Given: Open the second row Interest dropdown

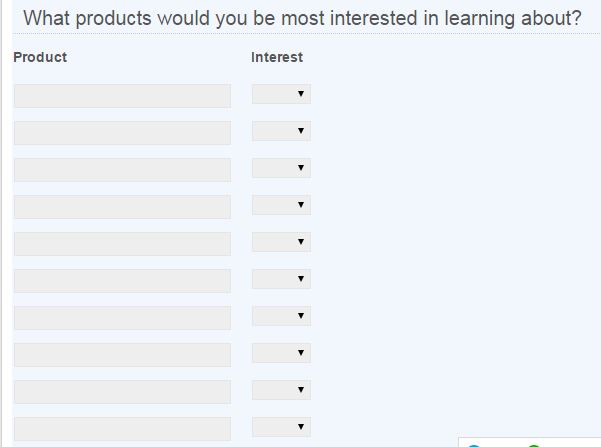Looking at the screenshot, I should pyautogui.click(x=281, y=131).
